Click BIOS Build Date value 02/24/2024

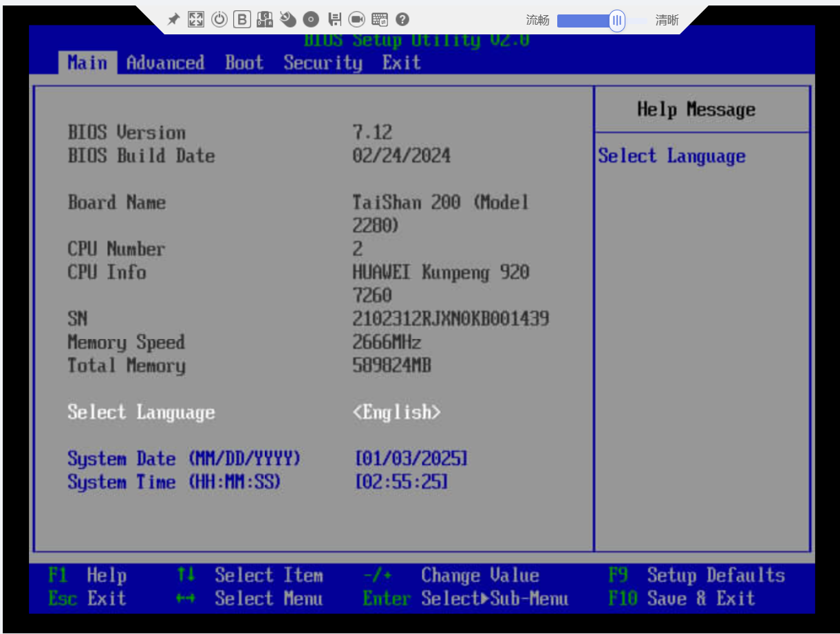point(402,156)
